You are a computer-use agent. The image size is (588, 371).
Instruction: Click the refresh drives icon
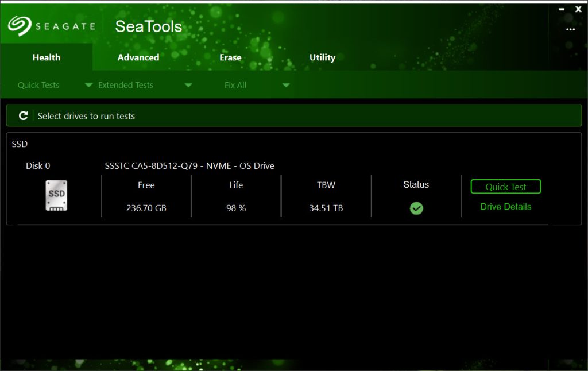pos(24,116)
